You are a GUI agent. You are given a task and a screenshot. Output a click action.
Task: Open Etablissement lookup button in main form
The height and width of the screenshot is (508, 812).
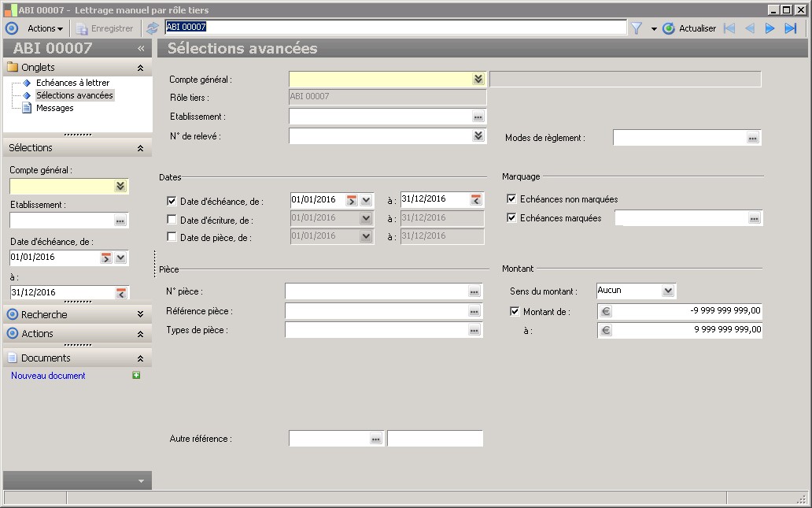pos(478,117)
